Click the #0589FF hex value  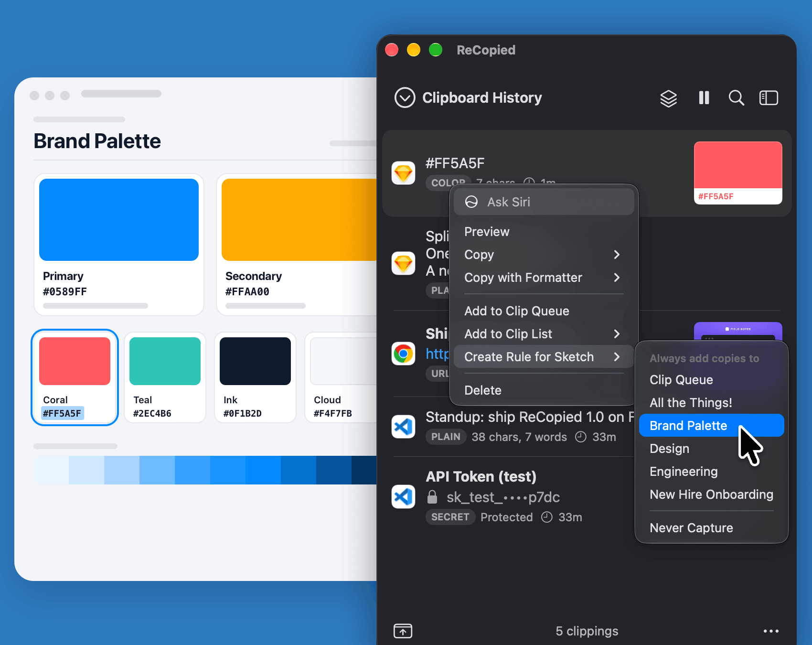click(x=65, y=291)
